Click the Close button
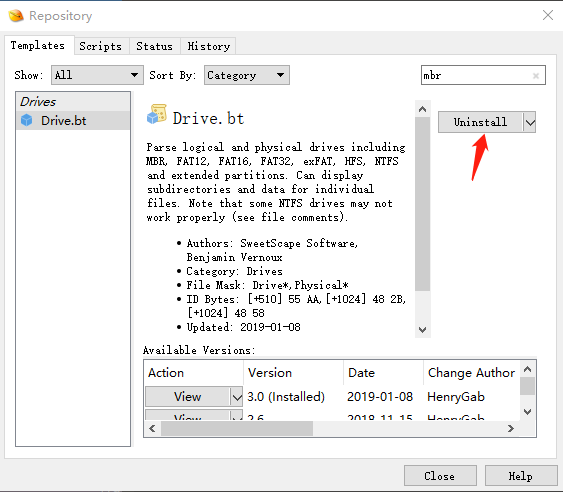This screenshot has width=563, height=492. [440, 476]
